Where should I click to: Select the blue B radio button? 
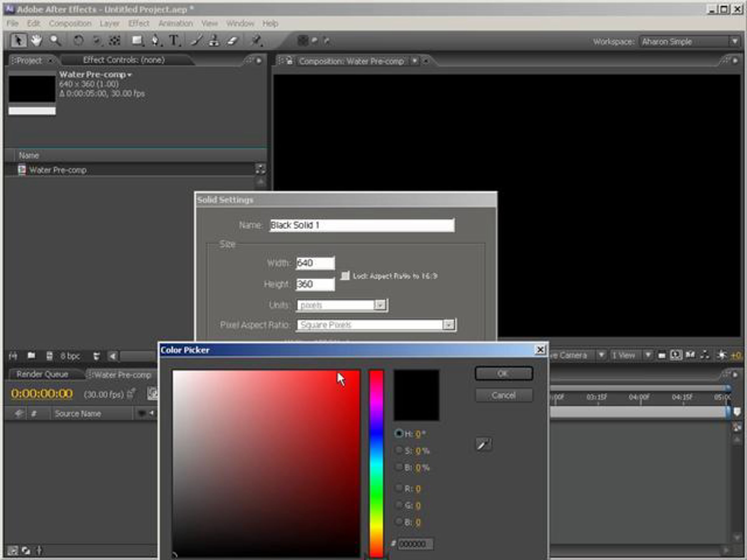coord(399,522)
